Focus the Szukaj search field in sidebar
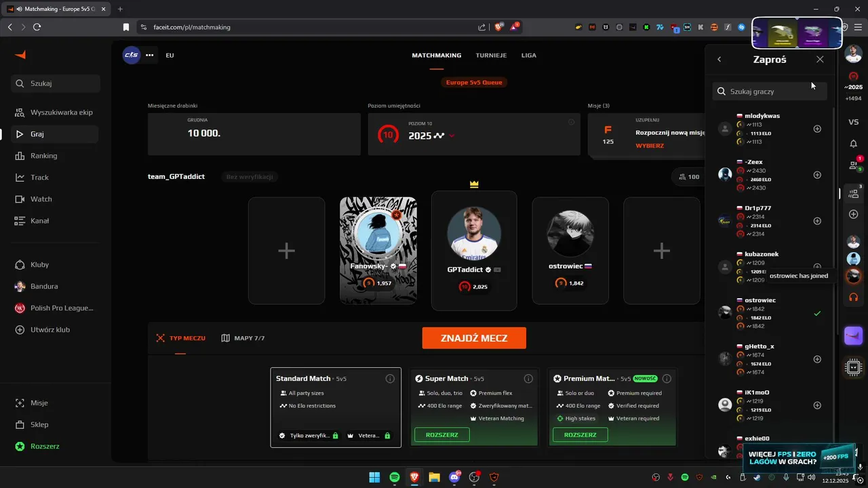Viewport: 868px width, 488px height. point(56,83)
